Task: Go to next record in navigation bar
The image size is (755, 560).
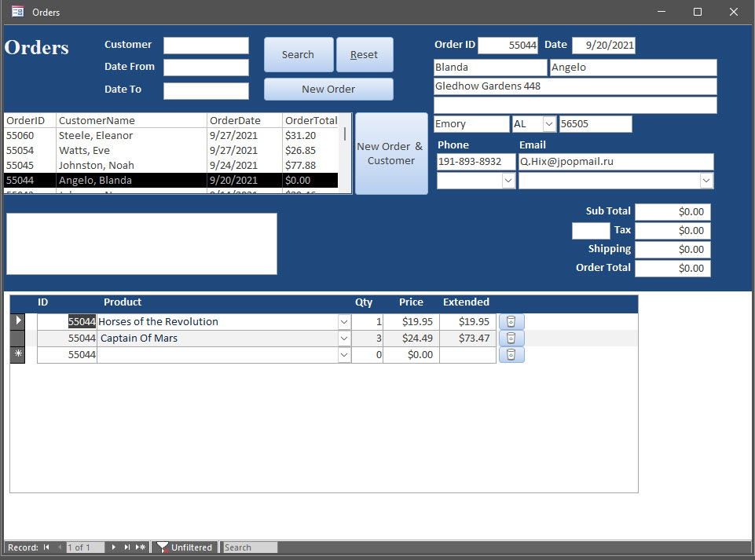Action: coord(114,547)
